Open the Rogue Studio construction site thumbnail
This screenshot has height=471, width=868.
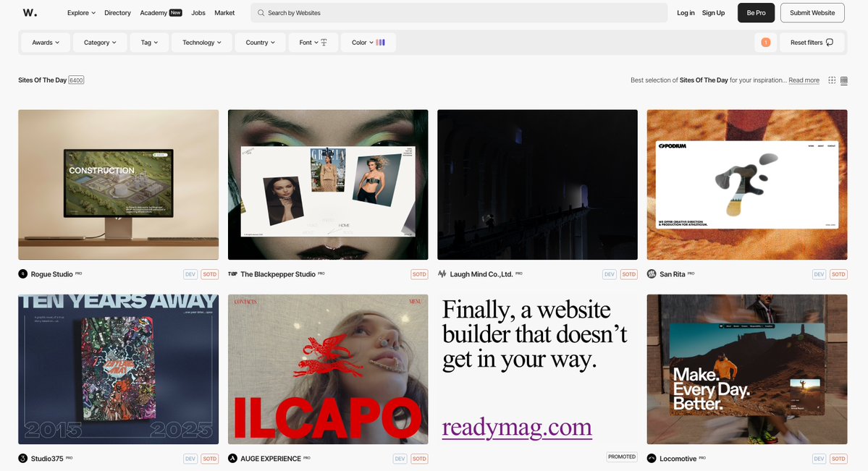(119, 184)
